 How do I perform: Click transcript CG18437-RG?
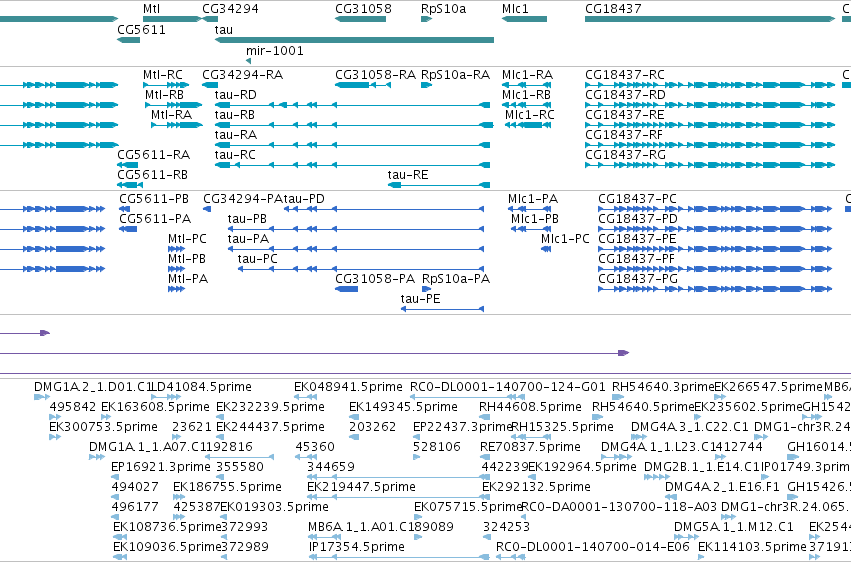(x=625, y=155)
